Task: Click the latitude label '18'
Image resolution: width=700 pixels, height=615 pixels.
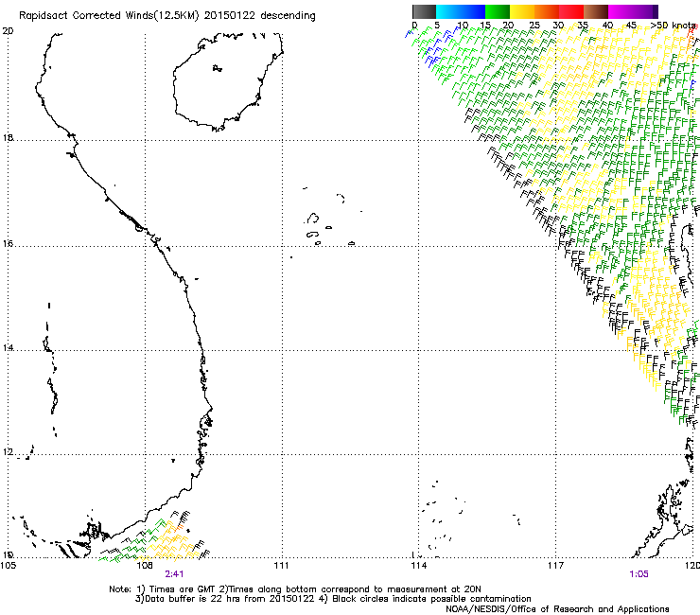Action: tap(8, 137)
